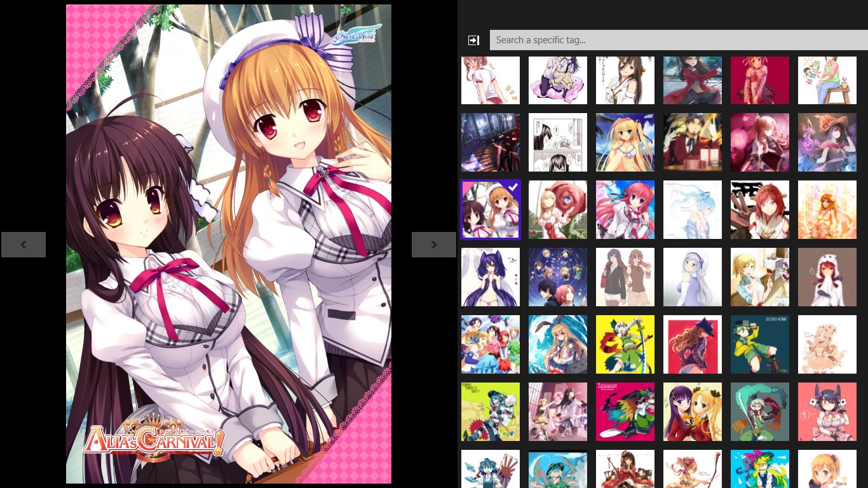
Task: Go to the previous image with left arrow
Action: click(x=24, y=245)
